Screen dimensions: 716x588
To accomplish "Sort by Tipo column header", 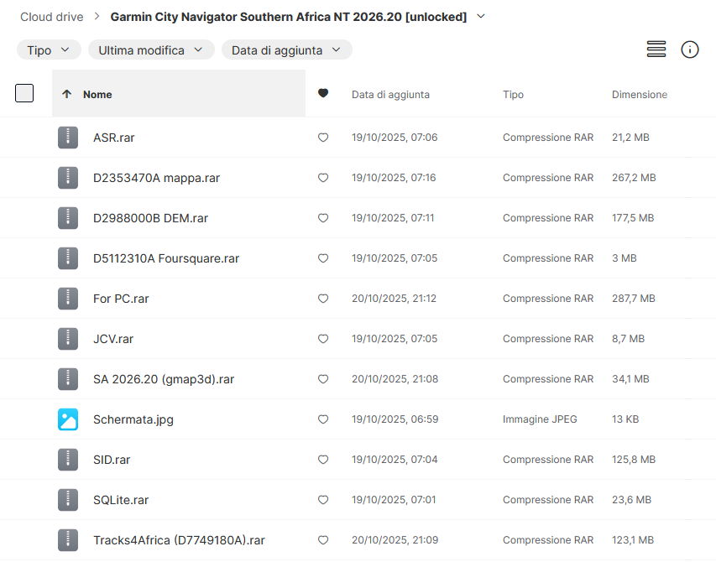I will click(513, 95).
